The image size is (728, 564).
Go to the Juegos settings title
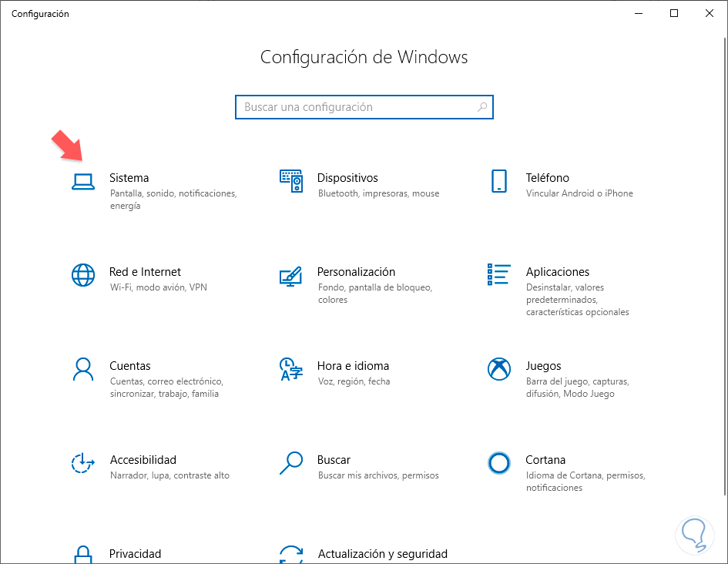(x=543, y=366)
